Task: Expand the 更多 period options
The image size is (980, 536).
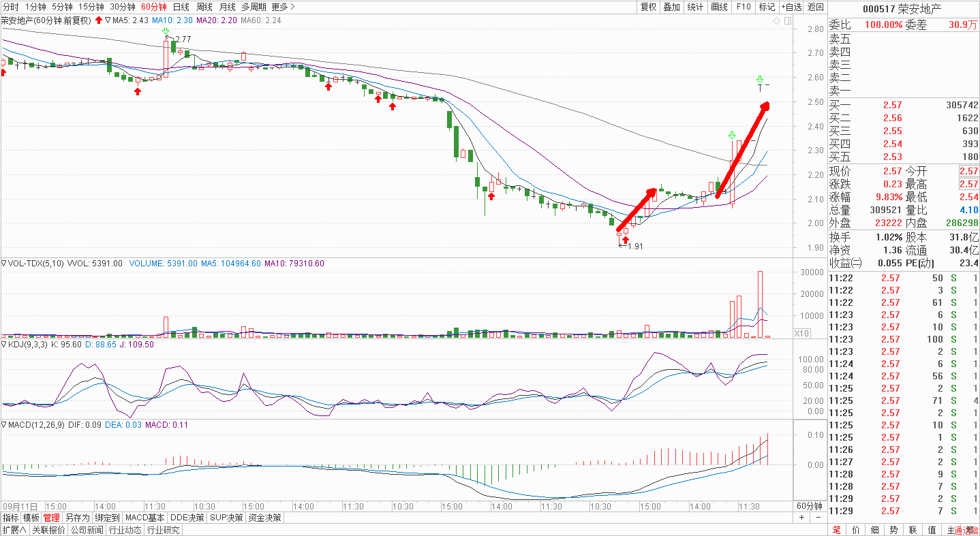Action: 283,7
